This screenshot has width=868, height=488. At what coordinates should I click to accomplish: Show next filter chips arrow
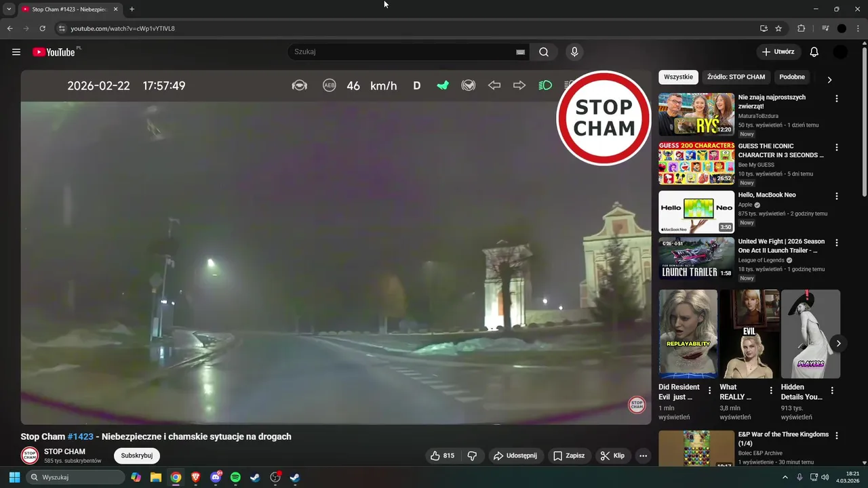(x=829, y=79)
